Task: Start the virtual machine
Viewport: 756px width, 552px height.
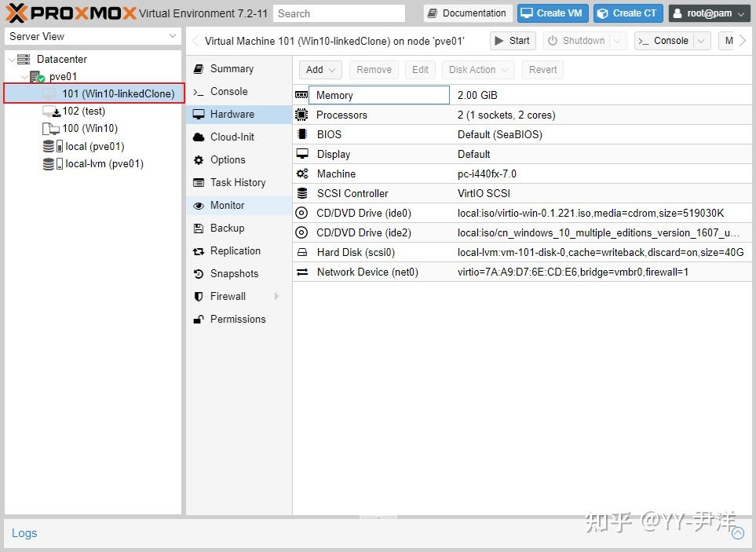Action: 513,41
